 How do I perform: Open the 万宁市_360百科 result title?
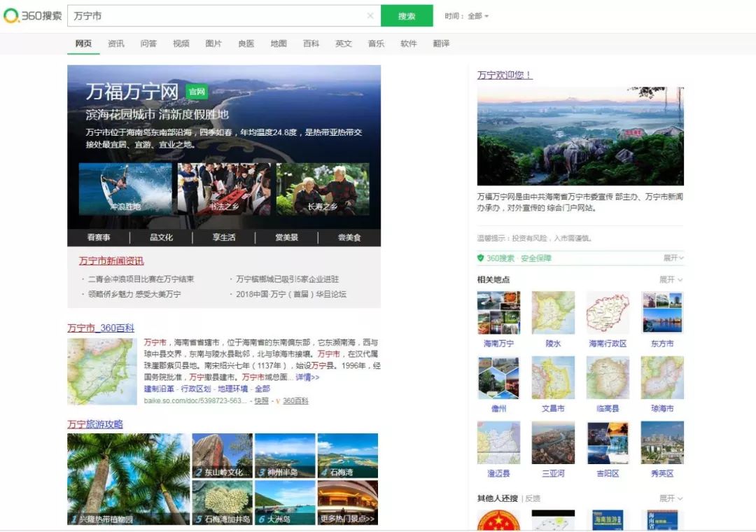click(101, 328)
